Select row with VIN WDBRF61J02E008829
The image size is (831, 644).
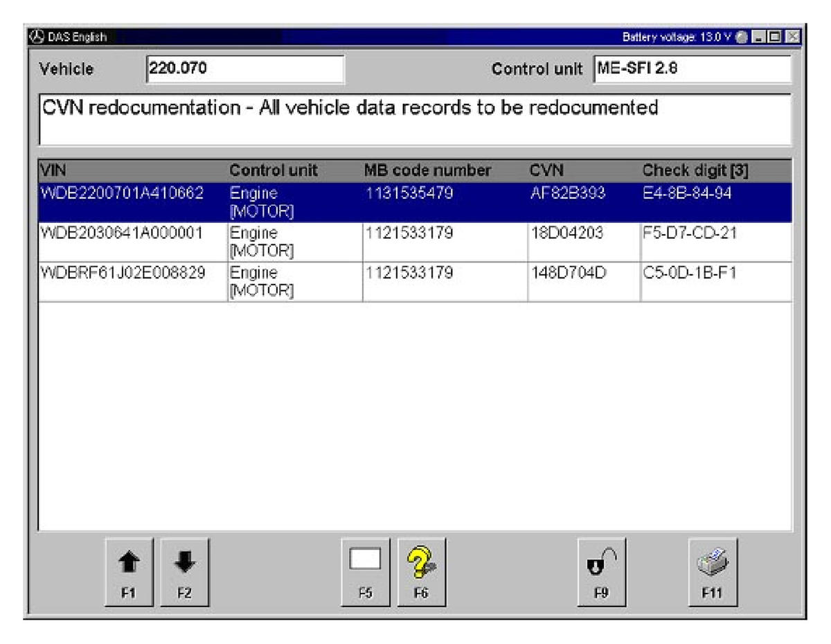(121, 274)
